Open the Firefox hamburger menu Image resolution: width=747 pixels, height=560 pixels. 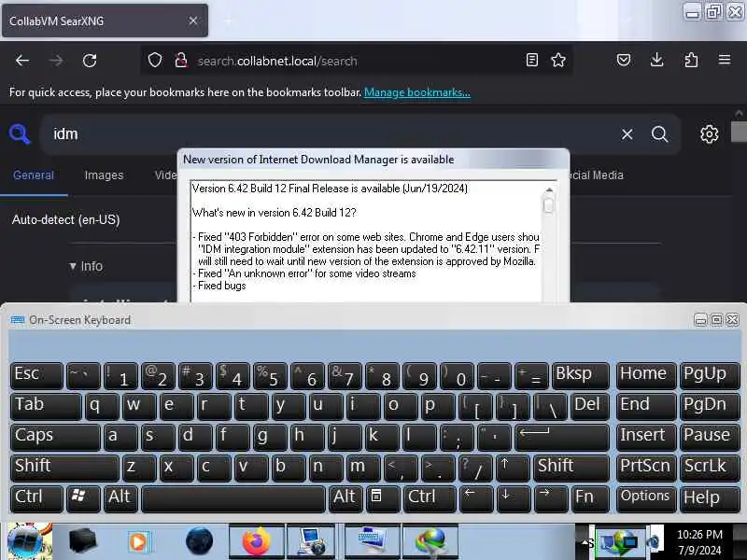tap(725, 60)
